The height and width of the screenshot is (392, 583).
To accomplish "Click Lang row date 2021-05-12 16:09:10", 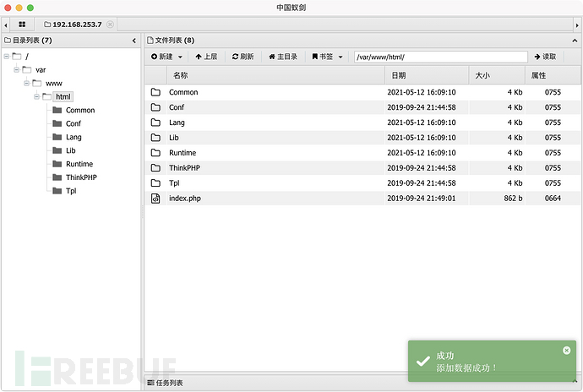I will pyautogui.click(x=422, y=122).
